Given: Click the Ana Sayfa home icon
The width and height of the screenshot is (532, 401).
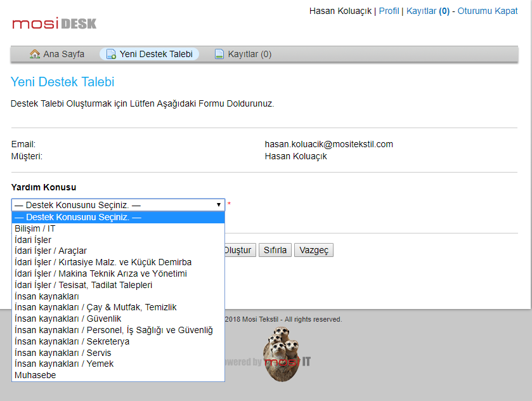Looking at the screenshot, I should click(35, 54).
